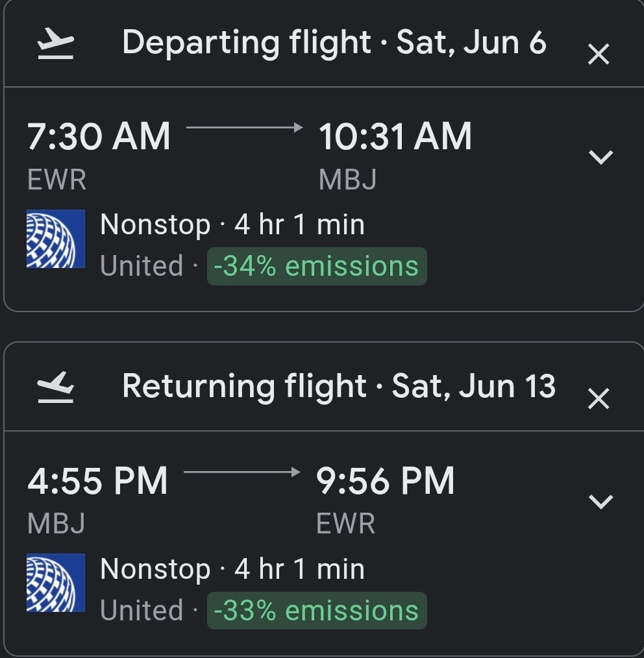The width and height of the screenshot is (644, 658).
Task: Click the 9:56 PM arrival time
Action: click(385, 481)
